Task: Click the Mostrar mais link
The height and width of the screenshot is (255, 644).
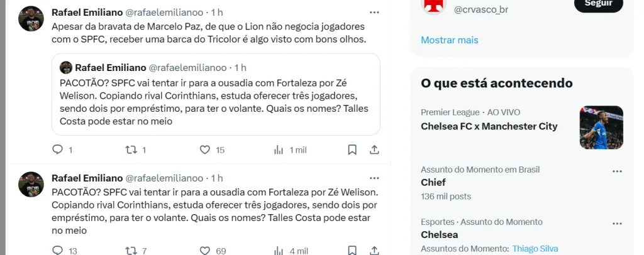Action: pyautogui.click(x=450, y=40)
